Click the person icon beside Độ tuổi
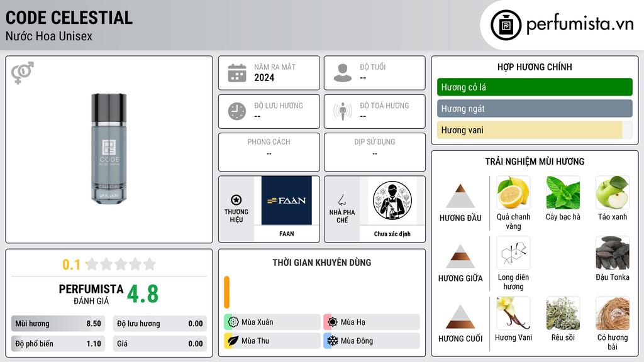This screenshot has height=362, width=644. pyautogui.click(x=343, y=73)
